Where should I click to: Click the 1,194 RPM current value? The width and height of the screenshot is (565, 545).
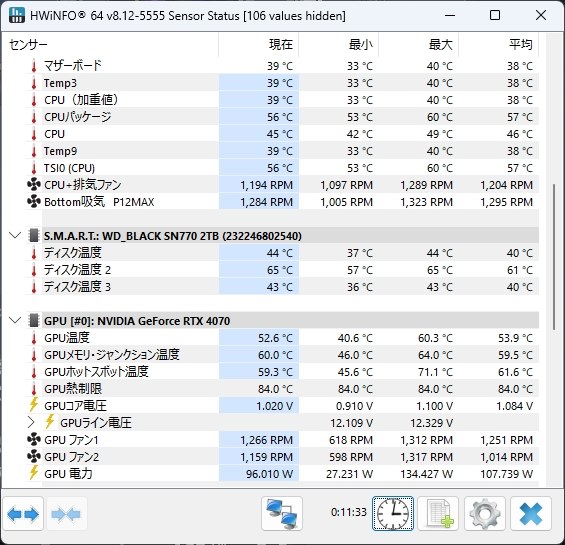coord(266,185)
